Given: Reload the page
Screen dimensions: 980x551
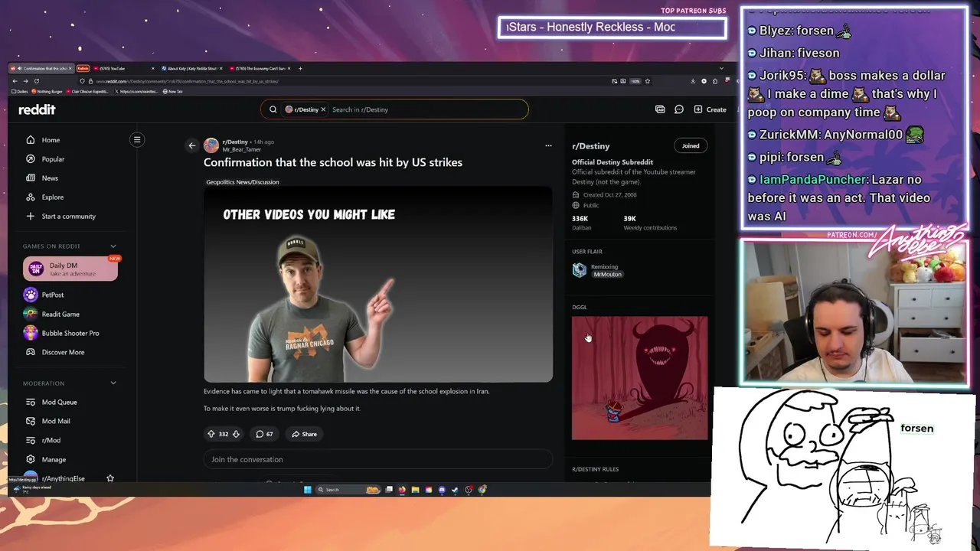Looking at the screenshot, I should click(x=36, y=81).
